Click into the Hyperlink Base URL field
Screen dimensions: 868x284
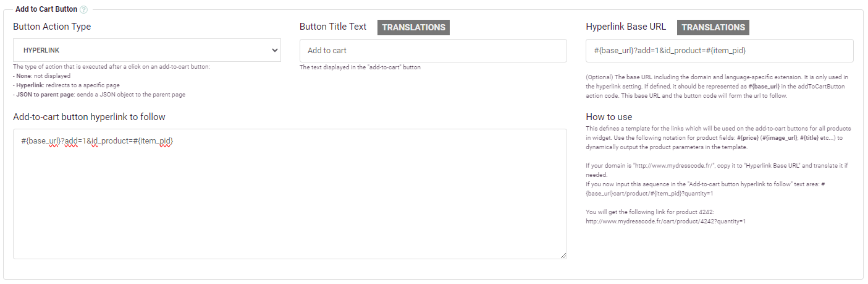pos(719,51)
